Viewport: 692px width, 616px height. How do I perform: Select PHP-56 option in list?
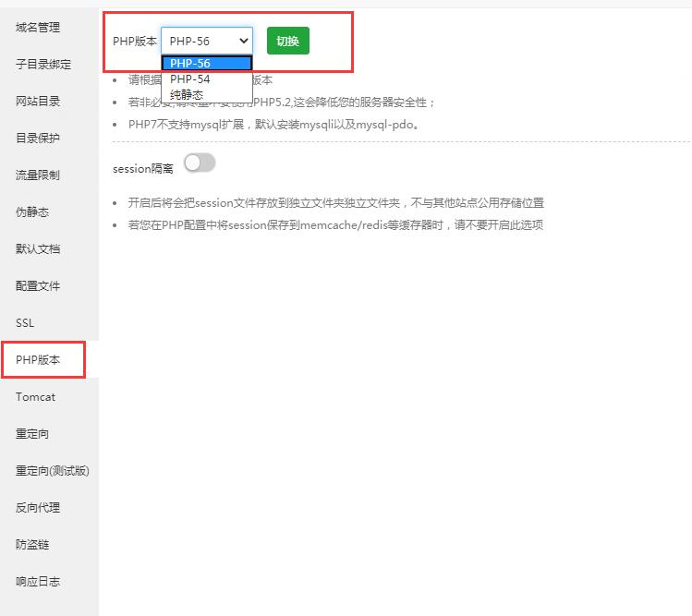point(206,64)
